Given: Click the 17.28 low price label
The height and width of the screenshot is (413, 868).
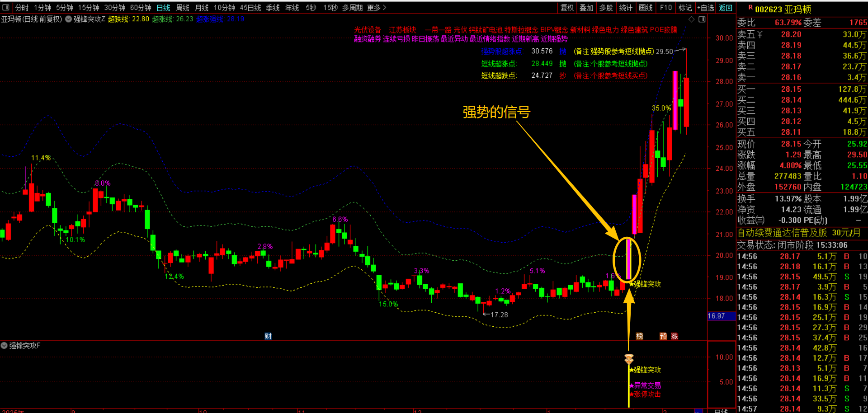Looking at the screenshot, I should [x=499, y=315].
